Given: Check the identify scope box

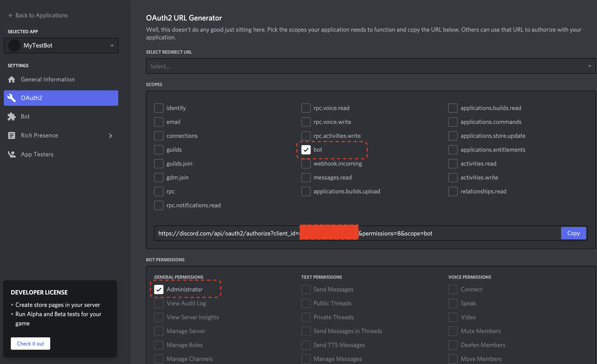Looking at the screenshot, I should [x=159, y=108].
